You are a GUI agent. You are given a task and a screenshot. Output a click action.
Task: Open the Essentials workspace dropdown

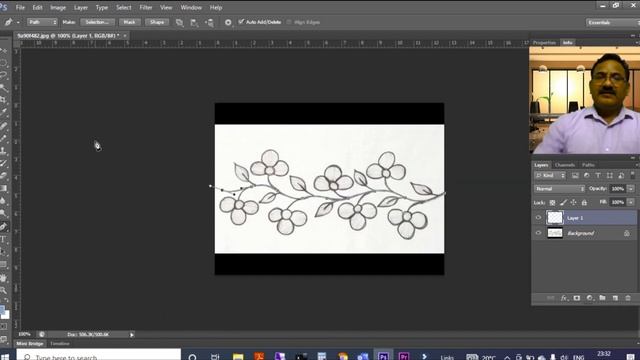click(x=612, y=22)
